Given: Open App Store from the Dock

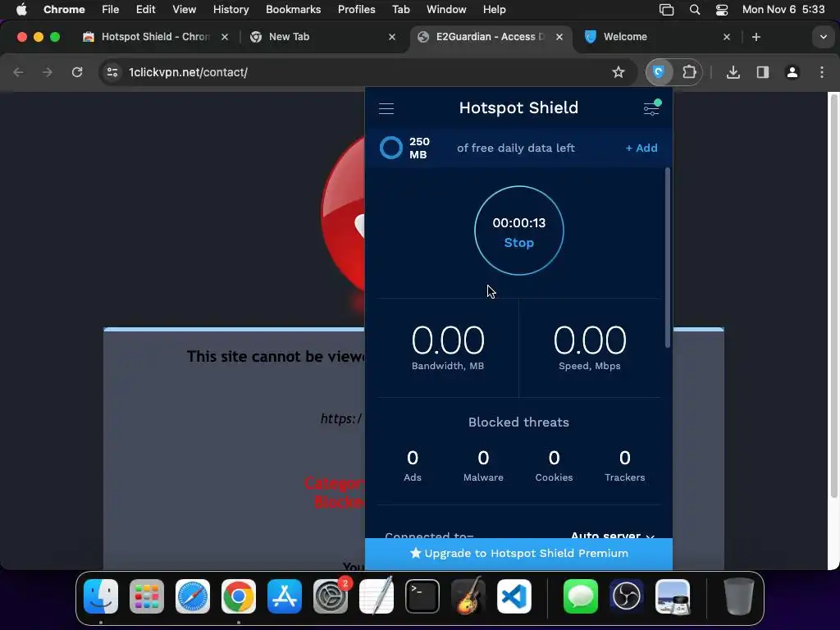Looking at the screenshot, I should 285,596.
